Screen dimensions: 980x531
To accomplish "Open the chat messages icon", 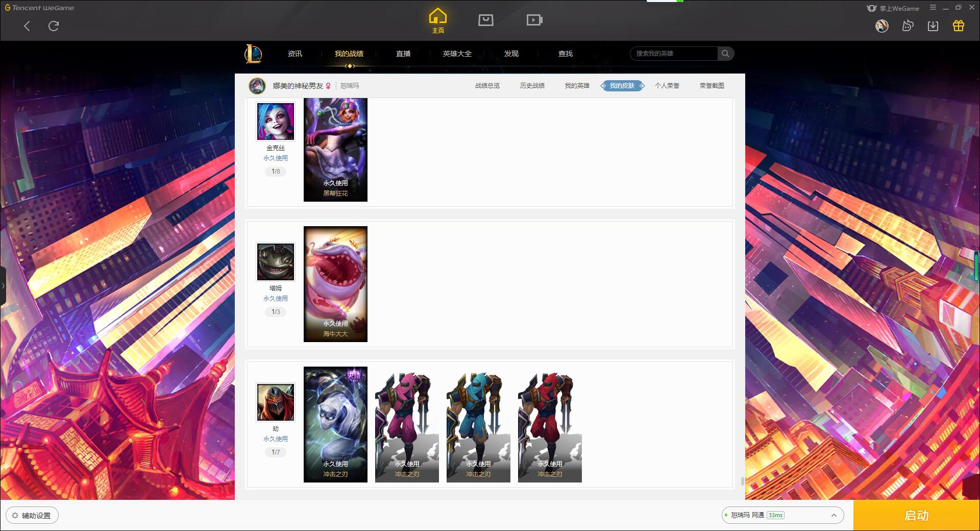I will 908,26.
